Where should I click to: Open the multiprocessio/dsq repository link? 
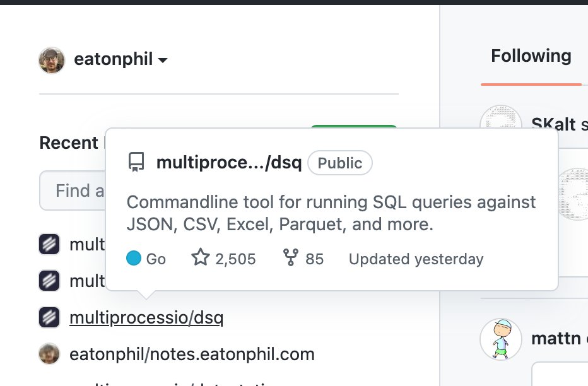tap(146, 317)
